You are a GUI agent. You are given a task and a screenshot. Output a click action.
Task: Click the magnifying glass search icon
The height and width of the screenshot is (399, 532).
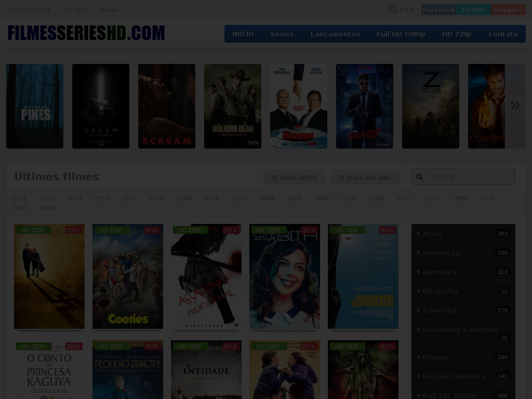click(419, 177)
